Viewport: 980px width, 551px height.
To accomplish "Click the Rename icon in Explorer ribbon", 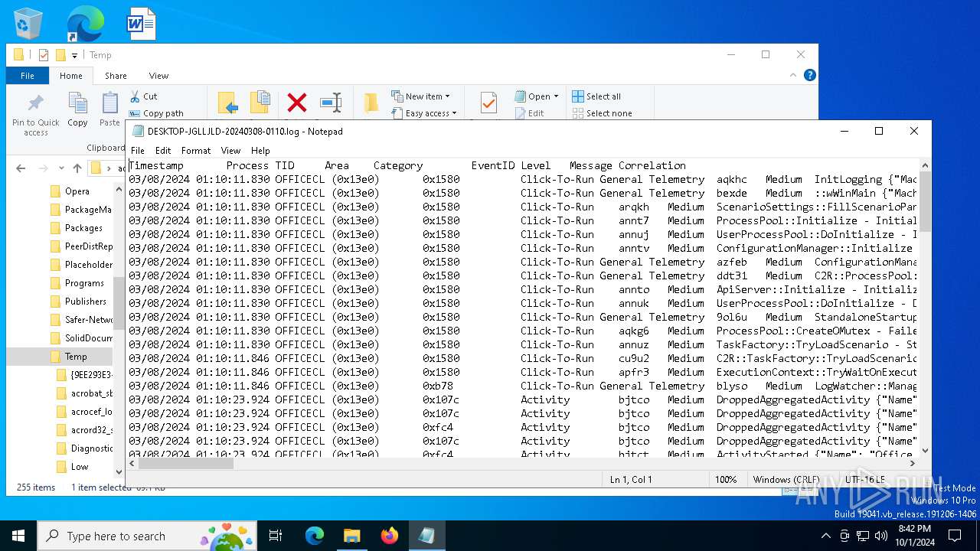I will (x=331, y=103).
